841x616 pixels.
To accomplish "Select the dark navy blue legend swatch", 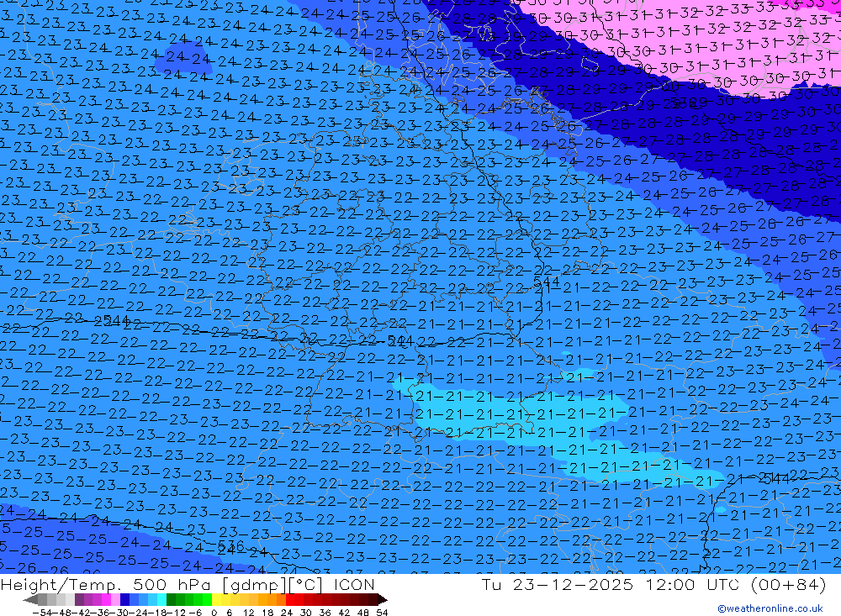I will (x=124, y=599).
